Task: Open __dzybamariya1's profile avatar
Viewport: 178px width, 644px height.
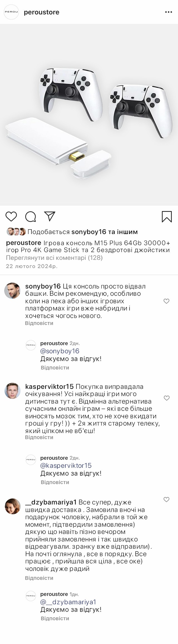Action: coord(13,506)
